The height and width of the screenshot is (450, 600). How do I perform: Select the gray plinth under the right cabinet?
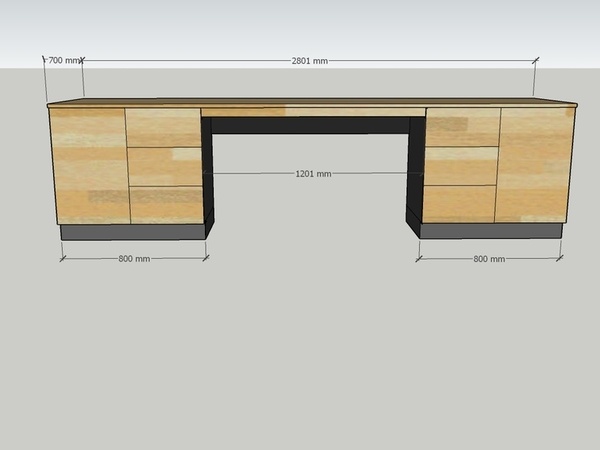[x=490, y=231]
